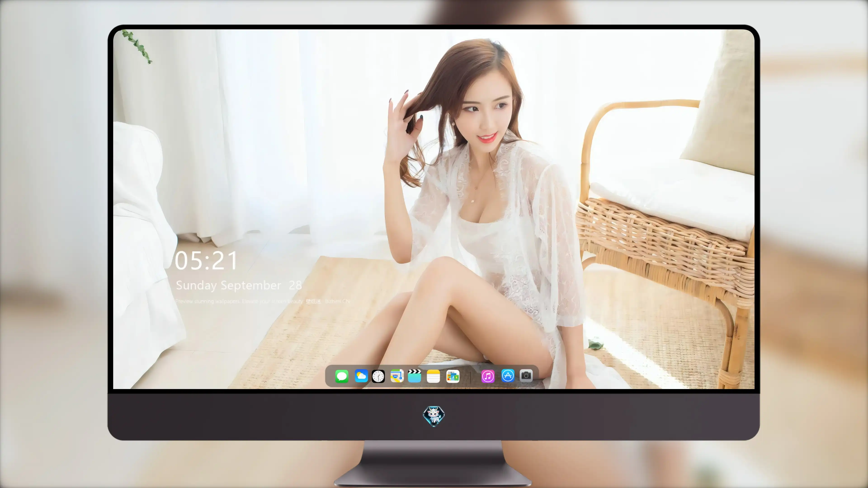Launch the yellow Notes app
This screenshot has height=488, width=868.
(x=433, y=376)
